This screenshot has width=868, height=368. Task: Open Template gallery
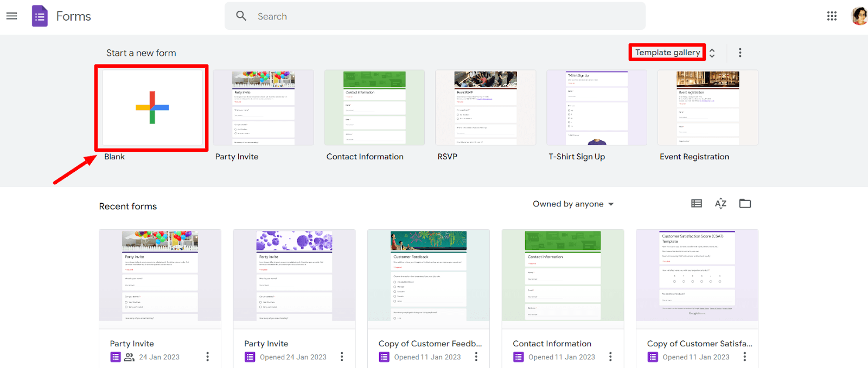click(667, 53)
